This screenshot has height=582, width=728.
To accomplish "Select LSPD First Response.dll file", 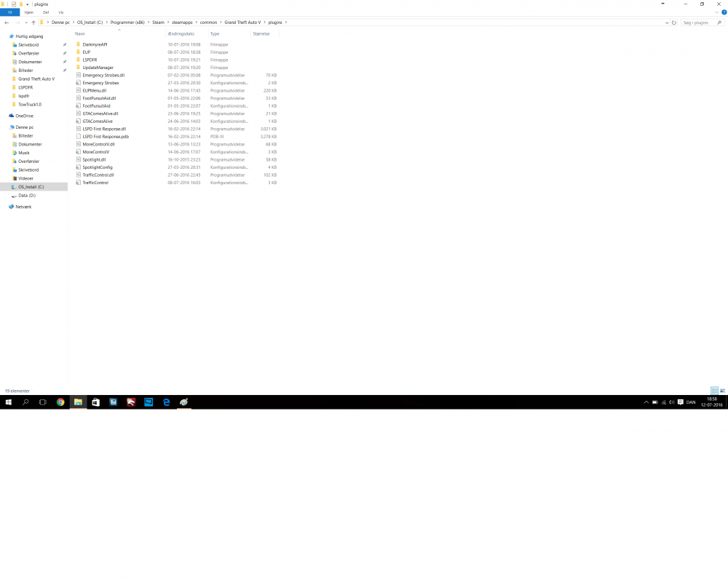I will (104, 129).
